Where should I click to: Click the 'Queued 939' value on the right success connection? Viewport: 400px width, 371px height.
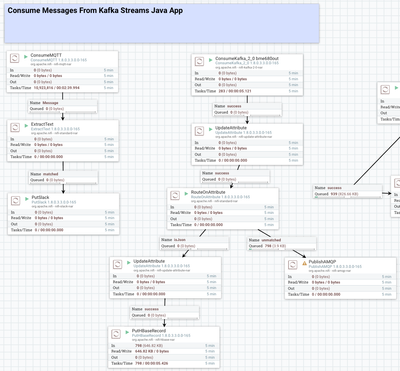click(x=344, y=194)
